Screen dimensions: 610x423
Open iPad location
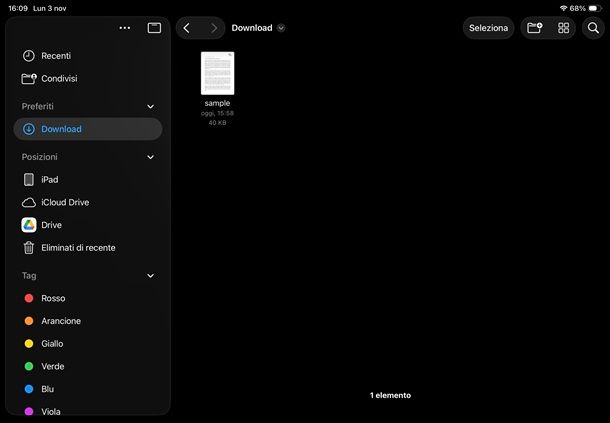click(88, 180)
